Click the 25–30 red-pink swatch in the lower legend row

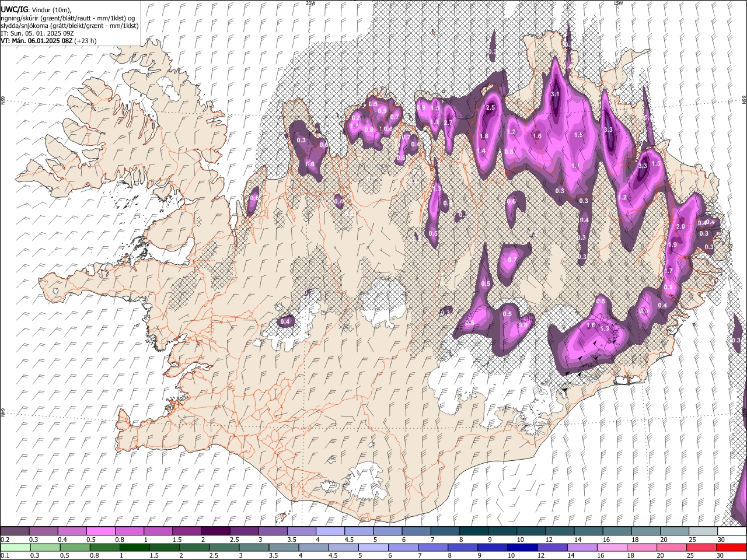pyautogui.click(x=701, y=547)
